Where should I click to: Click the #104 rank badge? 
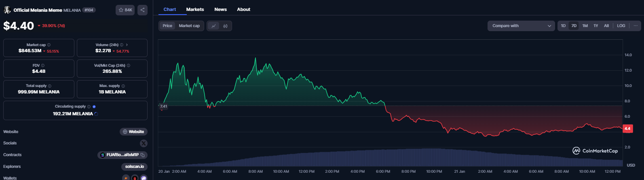coord(89,10)
